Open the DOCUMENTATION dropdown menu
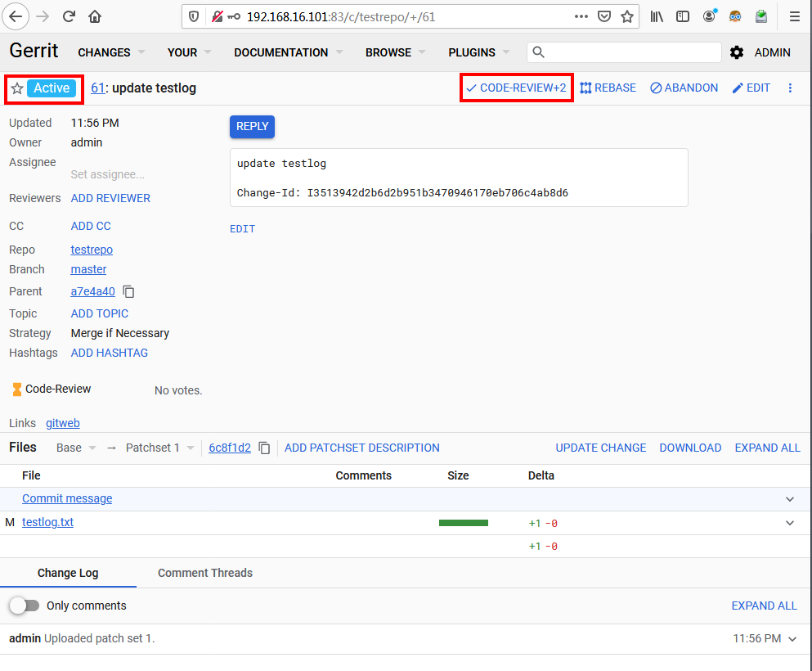 [289, 52]
